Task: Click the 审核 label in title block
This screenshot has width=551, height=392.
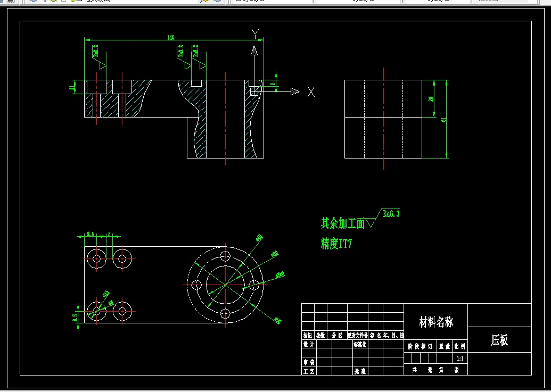Action: coord(309,362)
